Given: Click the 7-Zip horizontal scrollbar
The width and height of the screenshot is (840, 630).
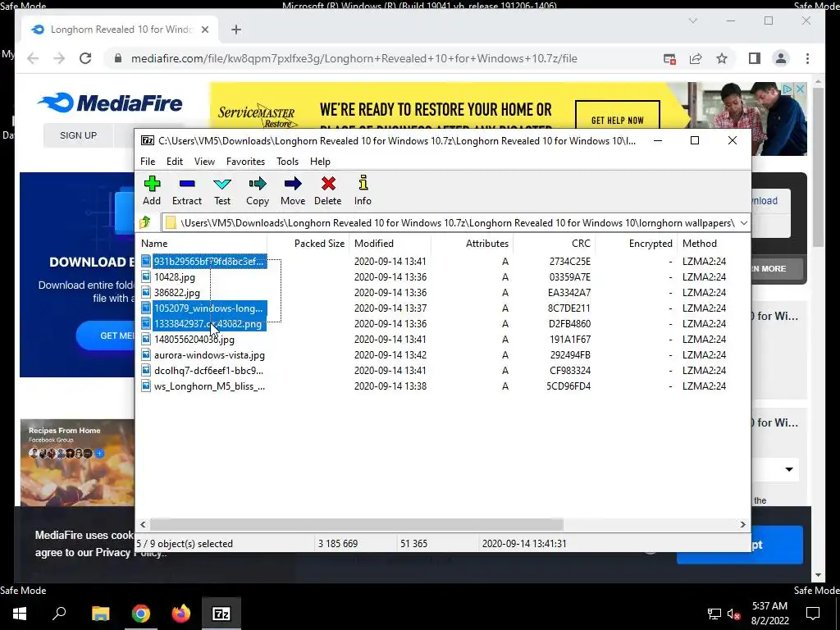Looking at the screenshot, I should tap(357, 524).
